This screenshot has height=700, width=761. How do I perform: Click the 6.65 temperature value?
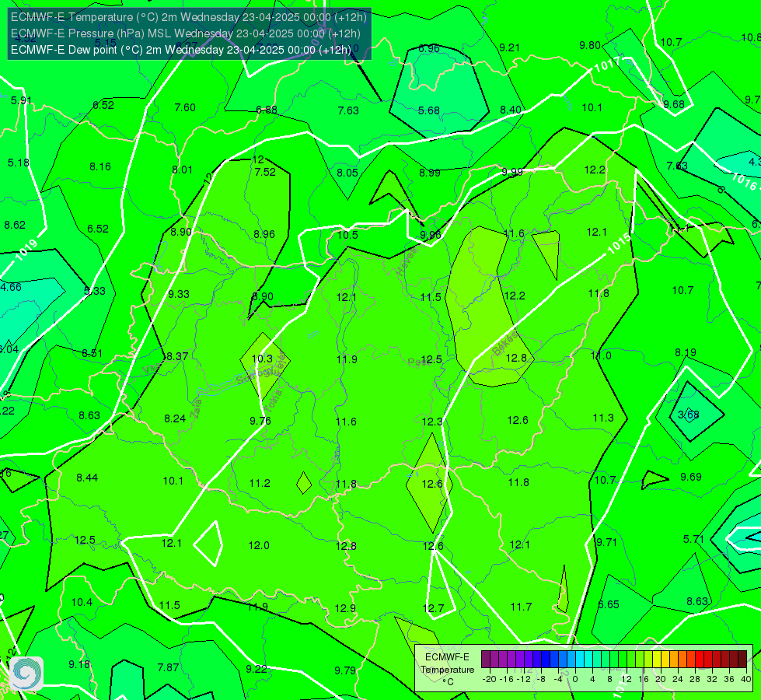[x=609, y=604]
